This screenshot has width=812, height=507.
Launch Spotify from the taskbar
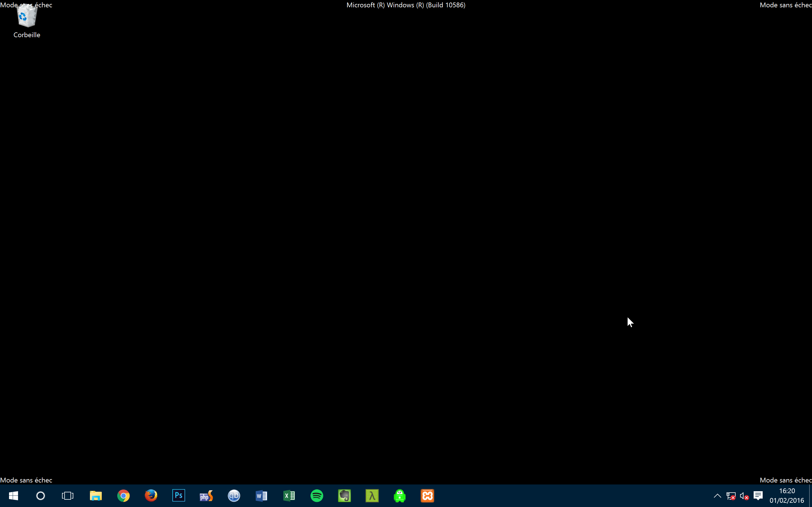(x=317, y=496)
